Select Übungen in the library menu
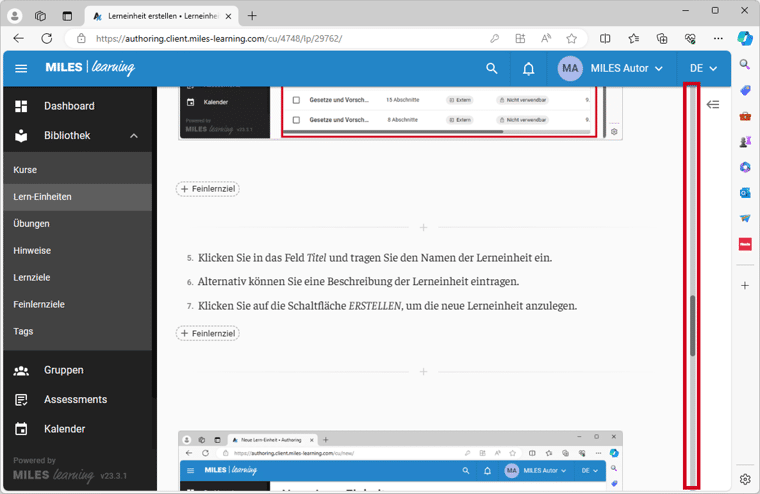760x494 pixels. click(31, 224)
